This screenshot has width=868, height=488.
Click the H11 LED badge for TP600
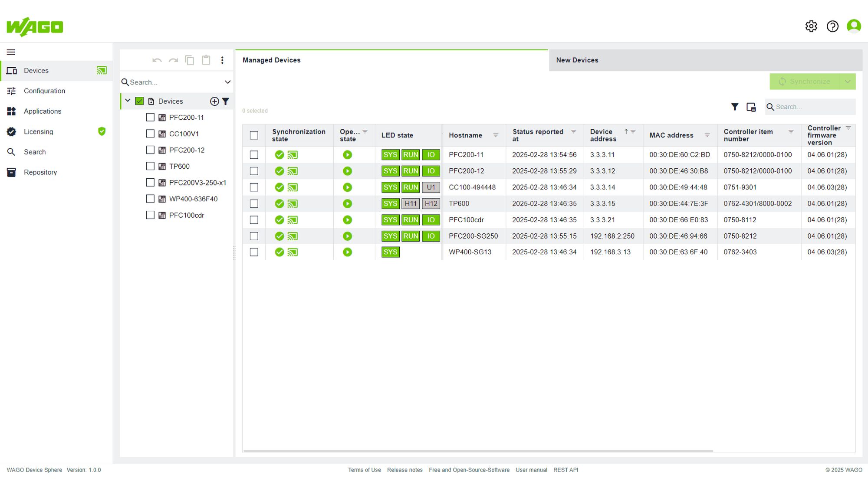click(x=411, y=204)
